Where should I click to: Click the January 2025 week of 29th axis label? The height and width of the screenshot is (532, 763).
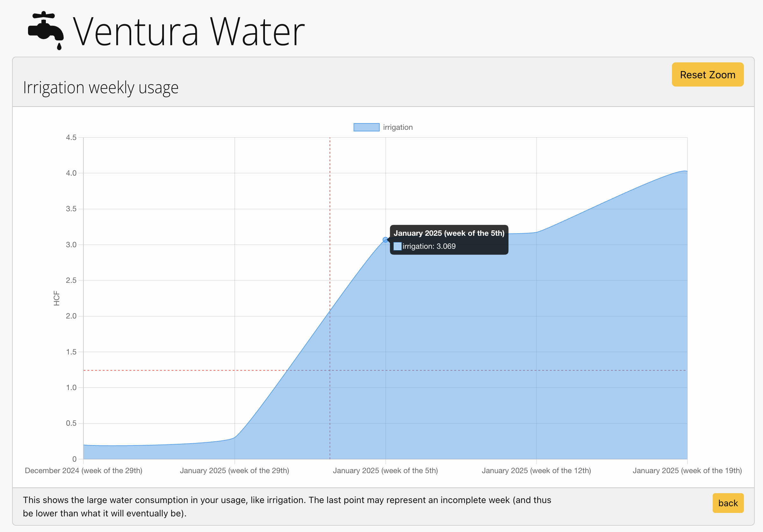(x=234, y=470)
